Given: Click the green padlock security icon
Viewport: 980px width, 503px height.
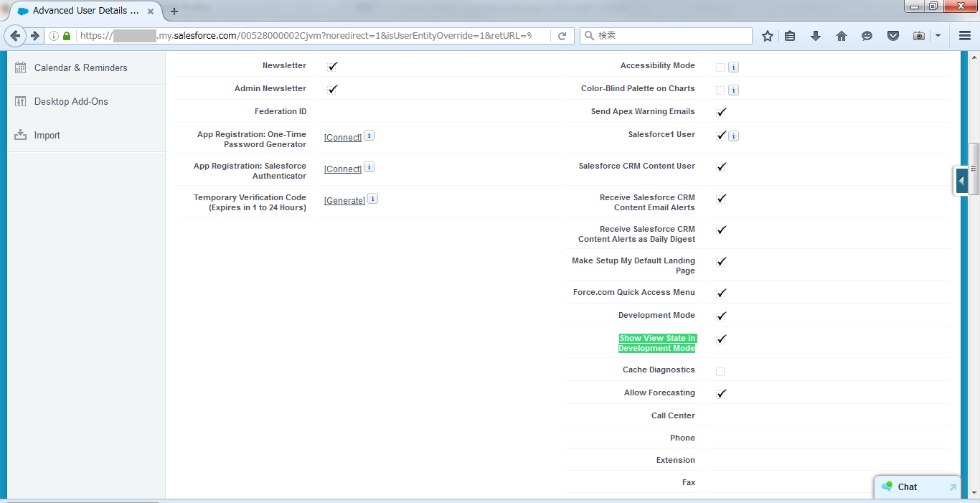Looking at the screenshot, I should (67, 36).
